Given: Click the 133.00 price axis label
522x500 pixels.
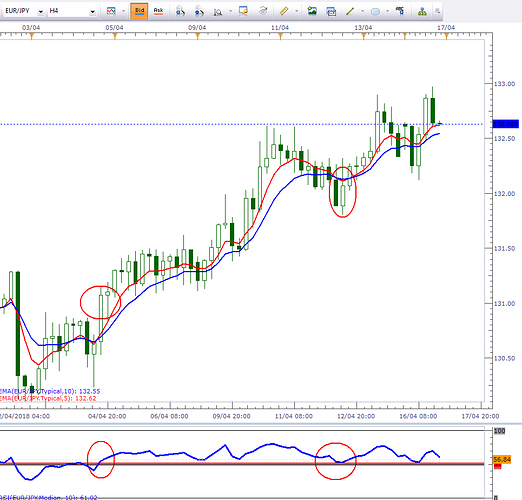Looking at the screenshot, I should pyautogui.click(x=504, y=84).
